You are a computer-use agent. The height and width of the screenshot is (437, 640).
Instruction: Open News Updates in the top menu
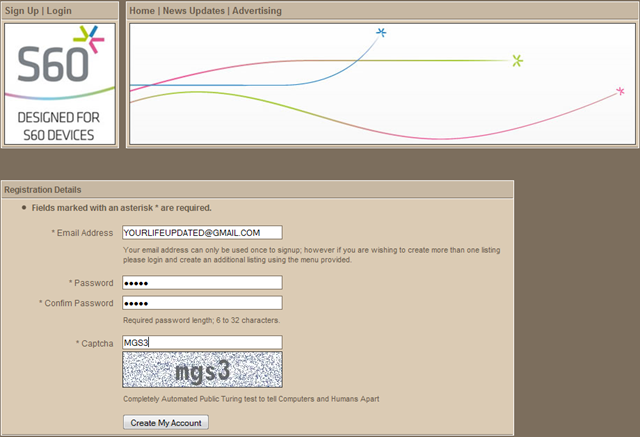point(193,11)
